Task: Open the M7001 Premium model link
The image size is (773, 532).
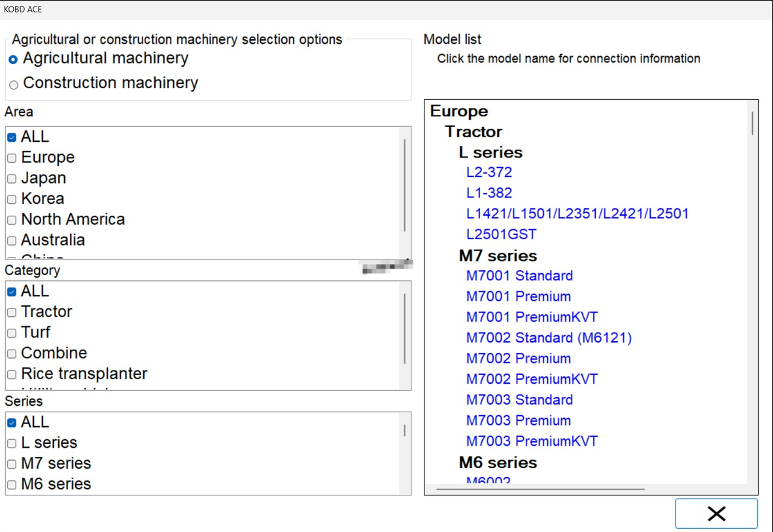Action: [518, 297]
